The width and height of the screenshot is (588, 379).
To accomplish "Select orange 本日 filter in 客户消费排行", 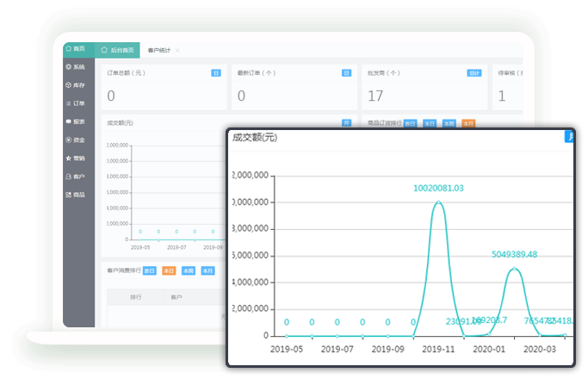I will (170, 270).
